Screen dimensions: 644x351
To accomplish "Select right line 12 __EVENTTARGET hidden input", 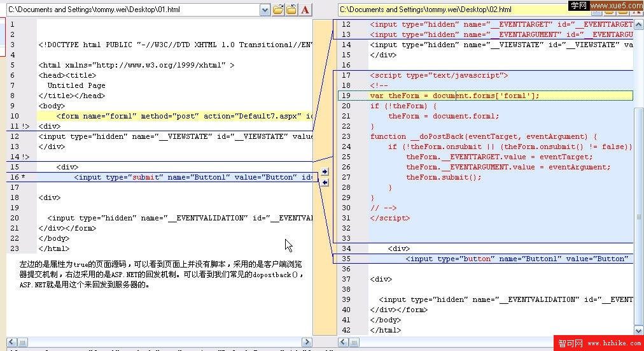I will (501, 24).
